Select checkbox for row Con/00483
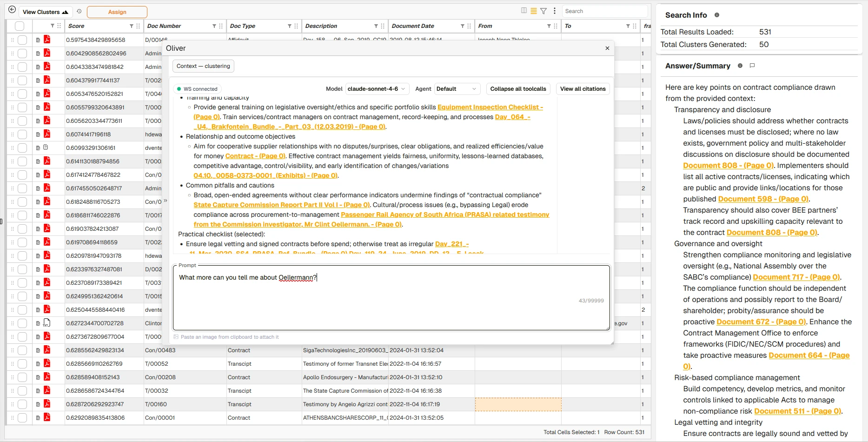This screenshot has width=868, height=442. pyautogui.click(x=22, y=350)
